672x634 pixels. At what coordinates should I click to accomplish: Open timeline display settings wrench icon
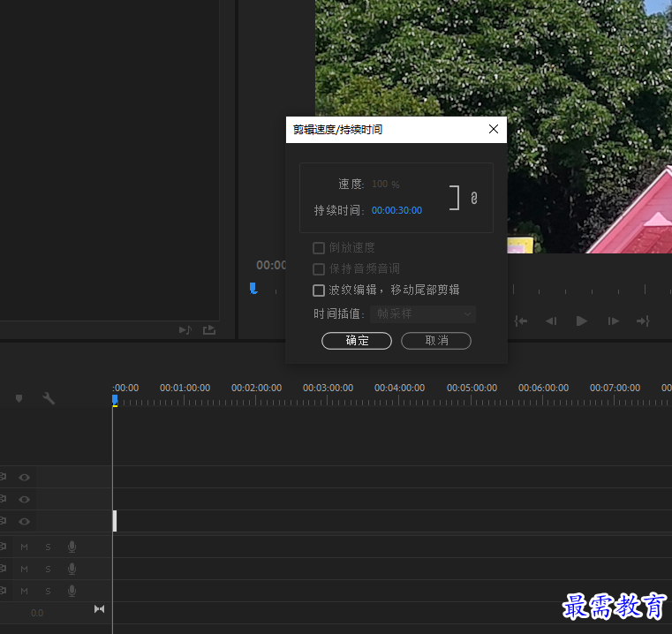tap(49, 398)
